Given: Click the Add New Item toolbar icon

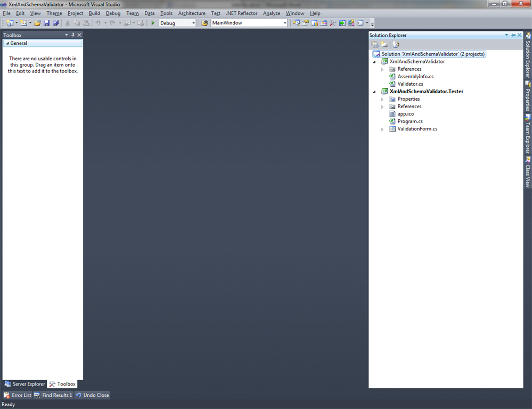Looking at the screenshot, I should click(24, 23).
